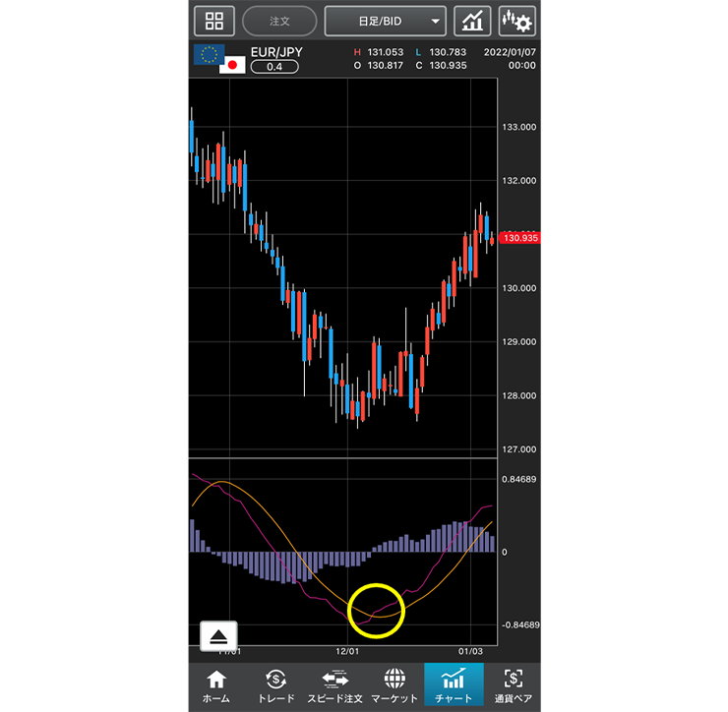728x712 pixels.
Task: Open the 通貨ペア currency pair tab
Action: point(513,684)
